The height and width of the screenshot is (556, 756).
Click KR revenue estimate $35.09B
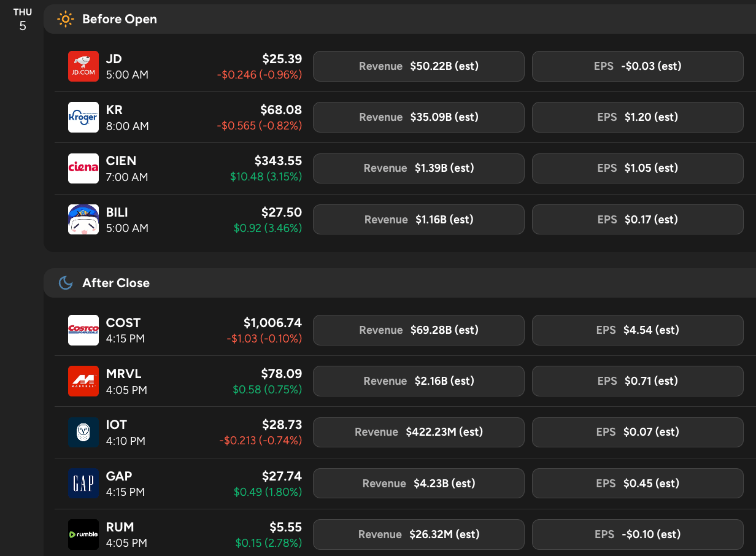(x=418, y=117)
